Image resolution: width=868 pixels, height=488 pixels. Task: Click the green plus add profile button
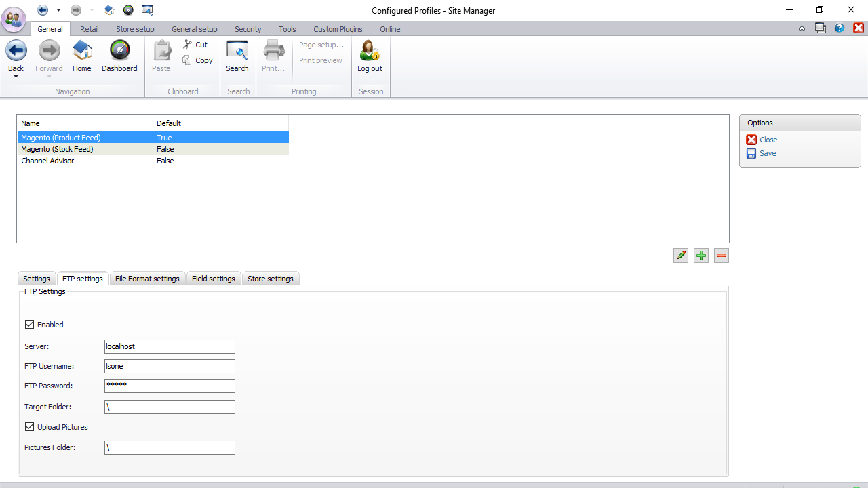click(701, 256)
